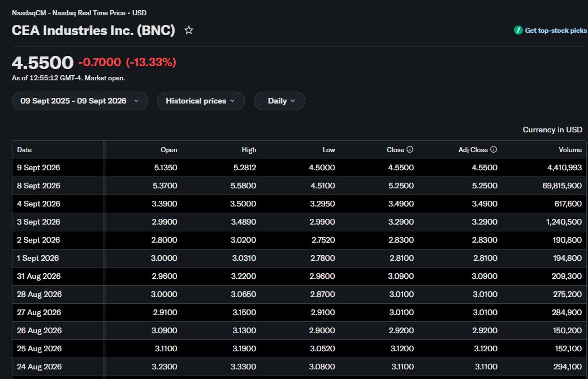Click the Date column header
Screen dimensions: 588x379
[x=24, y=150]
